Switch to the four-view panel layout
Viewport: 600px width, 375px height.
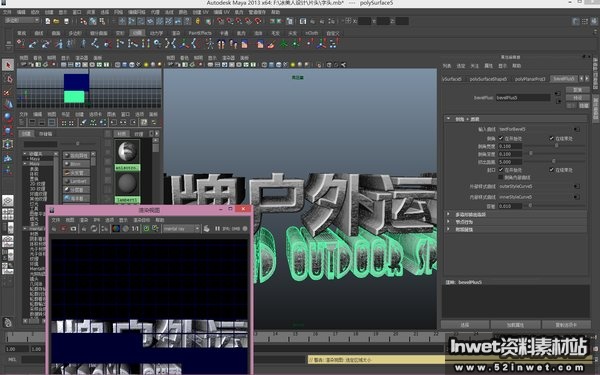8,214
